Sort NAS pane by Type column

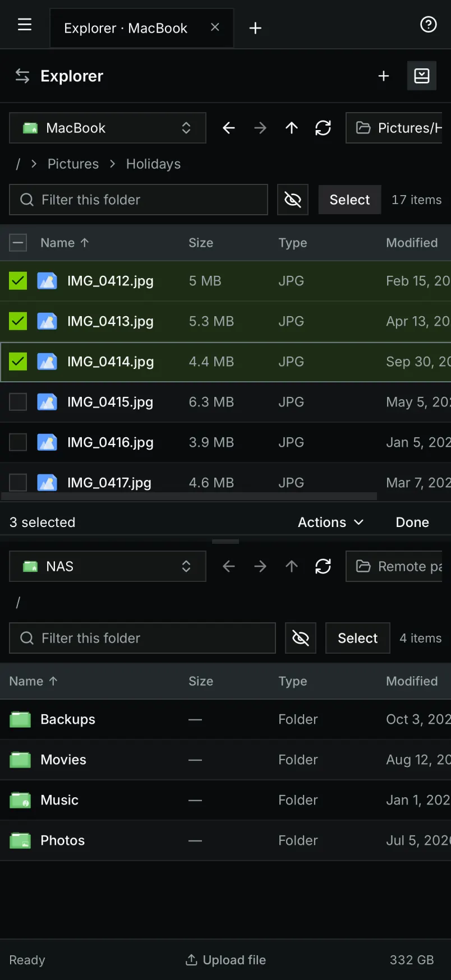click(293, 681)
